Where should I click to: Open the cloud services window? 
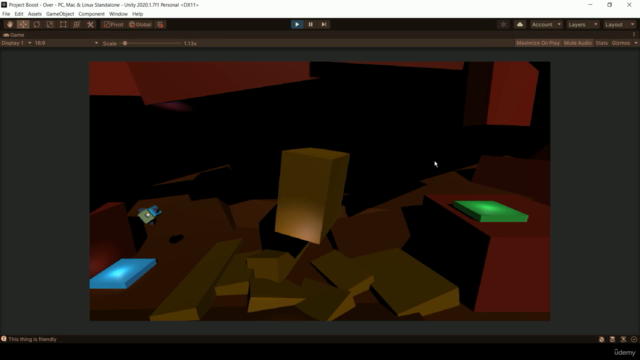click(x=520, y=24)
